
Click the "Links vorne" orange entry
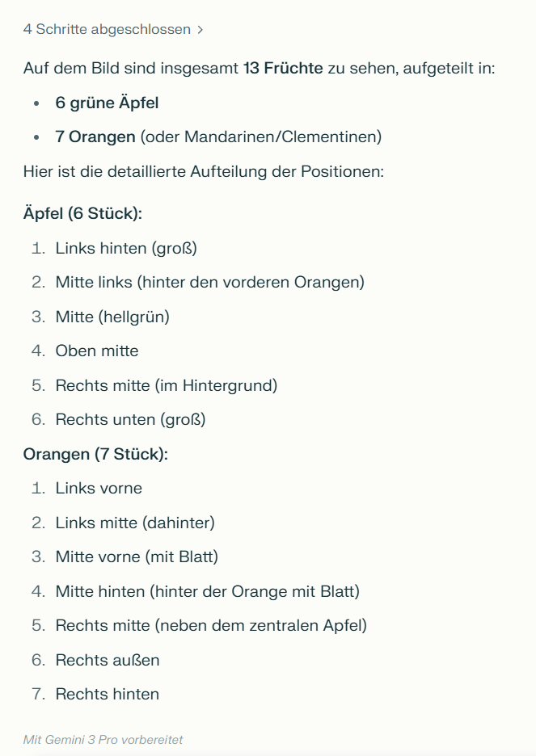pos(99,489)
